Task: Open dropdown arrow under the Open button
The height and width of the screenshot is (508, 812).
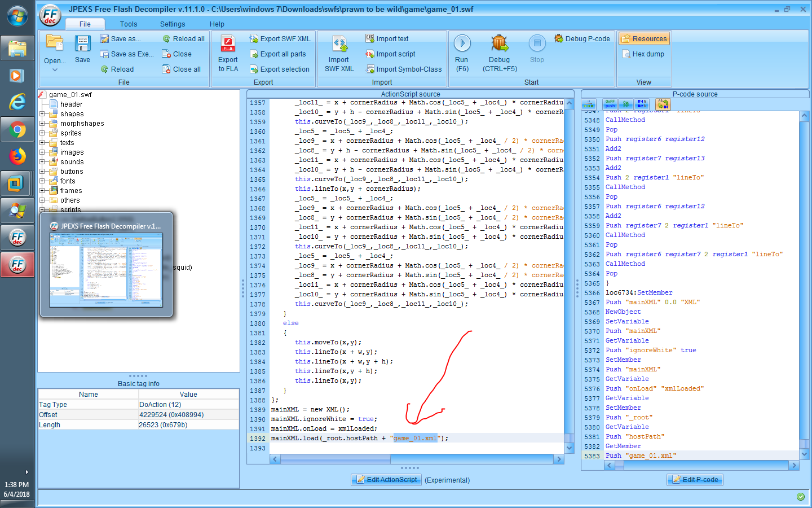Action: (x=55, y=70)
